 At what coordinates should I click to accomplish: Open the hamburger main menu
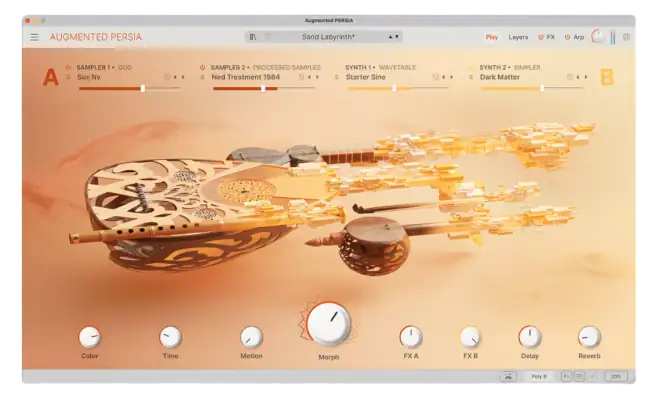click(35, 37)
